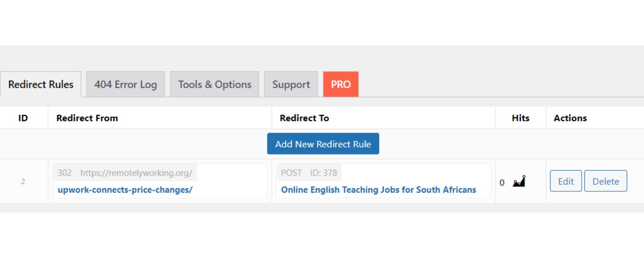644x258 pixels.
Task: Edit redirect rule number 2
Action: pos(565,181)
